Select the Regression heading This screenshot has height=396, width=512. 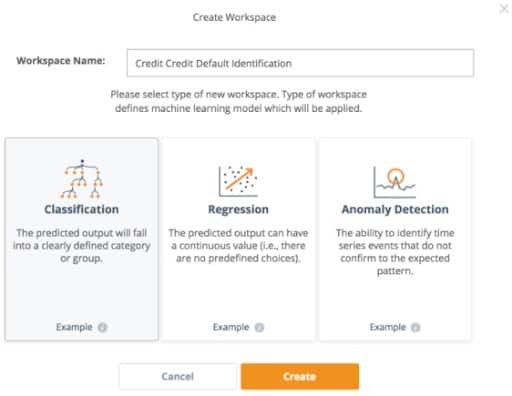click(x=238, y=209)
